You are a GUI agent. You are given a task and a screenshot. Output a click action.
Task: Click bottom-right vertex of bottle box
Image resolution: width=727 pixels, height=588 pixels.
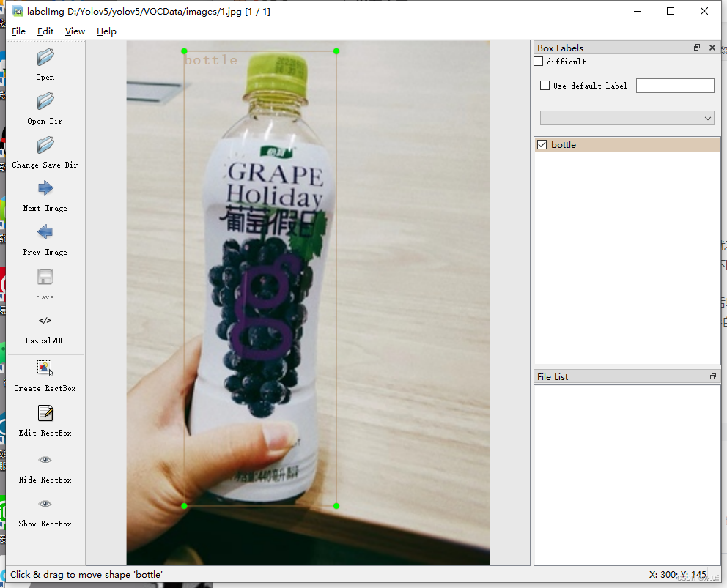336,506
